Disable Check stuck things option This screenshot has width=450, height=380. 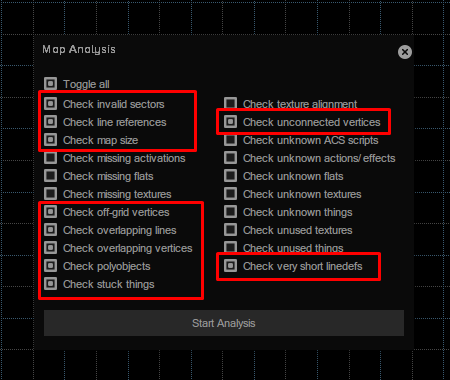(51, 284)
